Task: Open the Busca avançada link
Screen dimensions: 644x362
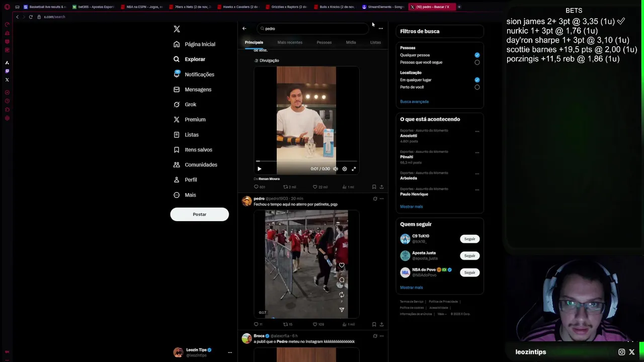Action: [x=414, y=102]
